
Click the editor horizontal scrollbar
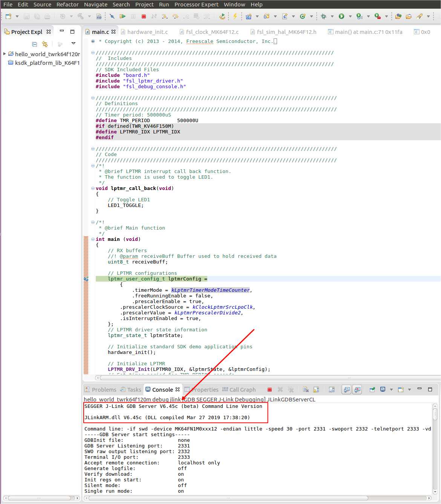point(226,378)
